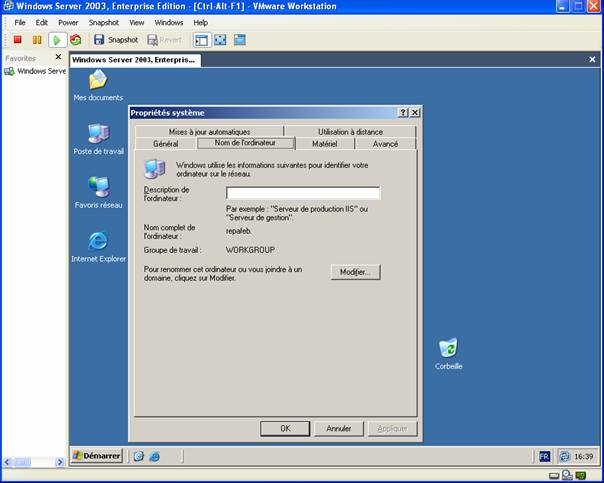Switch to the Général tab

coord(166,144)
